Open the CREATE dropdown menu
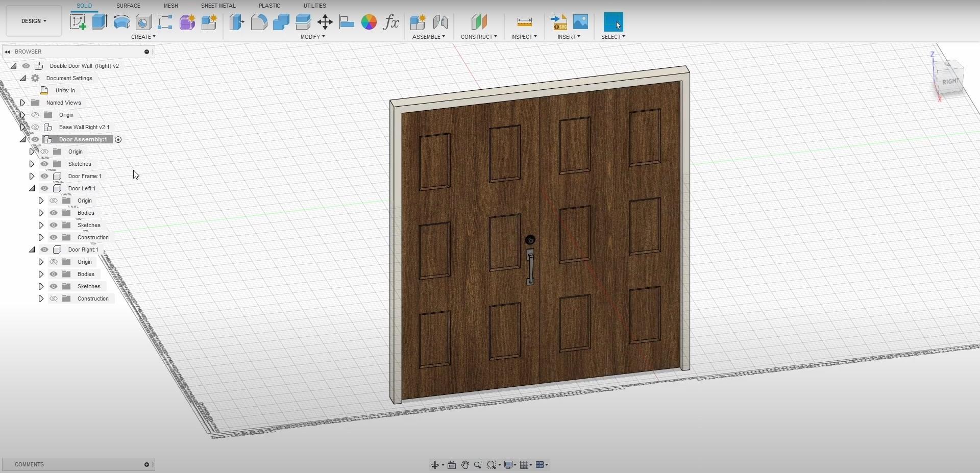Viewport: 980px width, 473px height. 143,37
